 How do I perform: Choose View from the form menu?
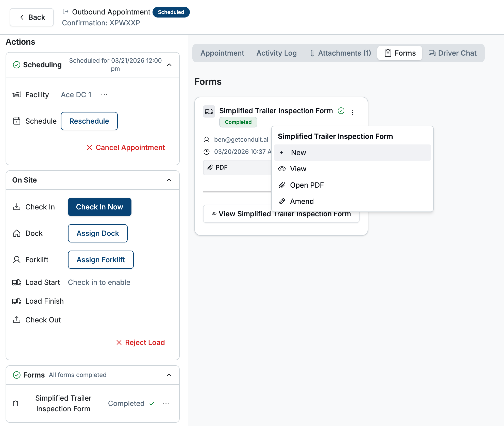point(352,169)
